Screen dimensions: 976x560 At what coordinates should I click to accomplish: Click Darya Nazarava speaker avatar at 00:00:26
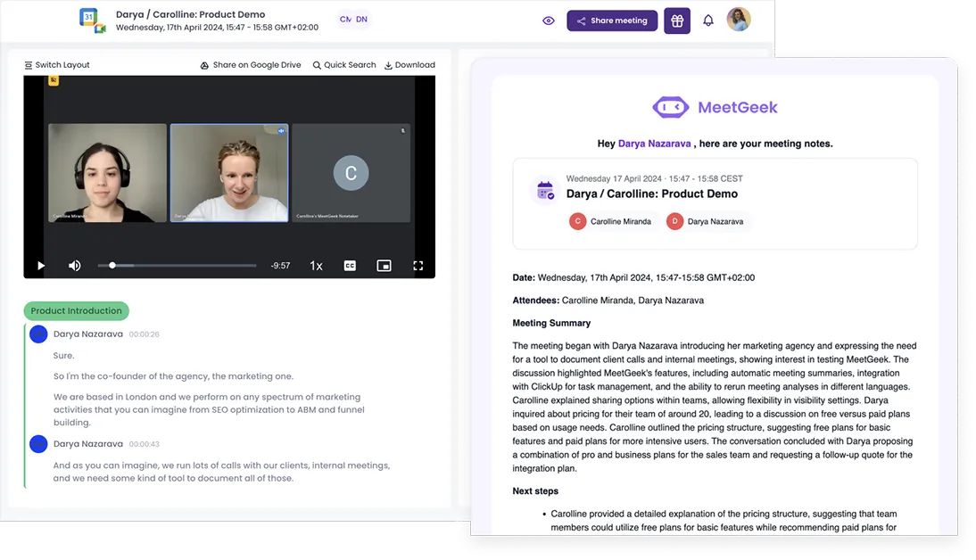tap(38, 334)
